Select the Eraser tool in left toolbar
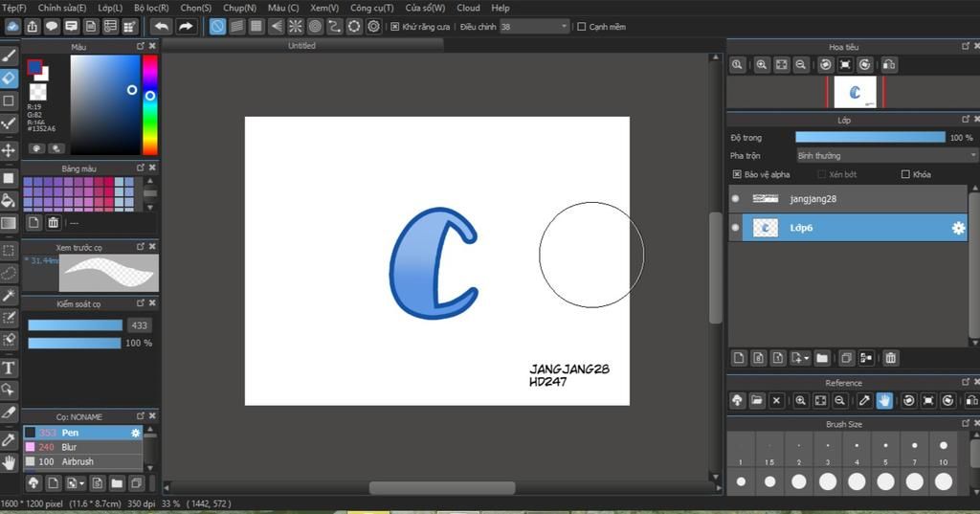 9,78
